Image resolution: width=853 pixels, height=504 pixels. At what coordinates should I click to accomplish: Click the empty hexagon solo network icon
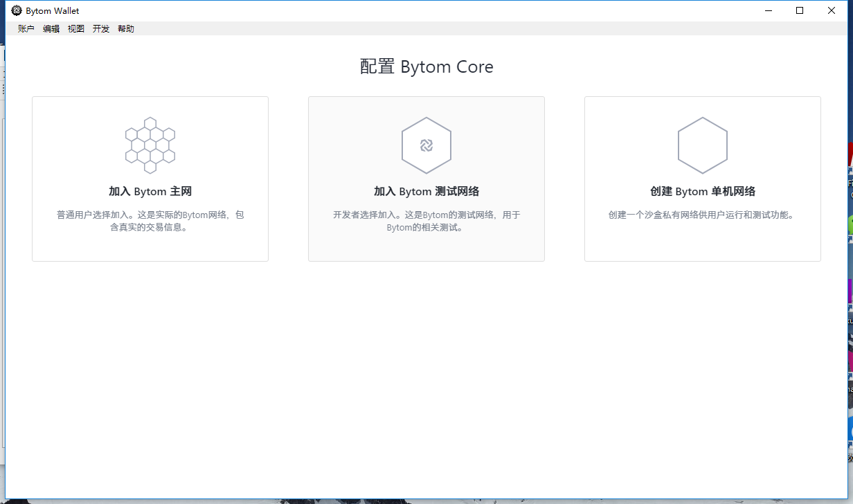click(x=703, y=145)
